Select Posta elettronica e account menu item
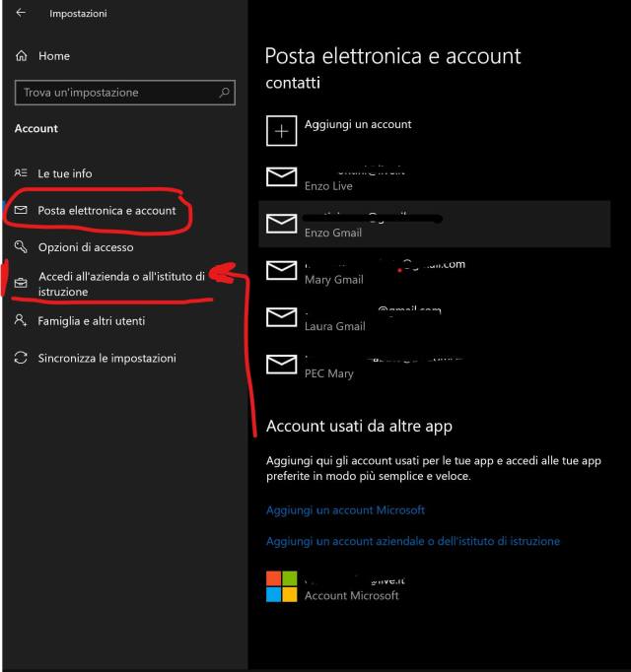Screen dimensions: 631x672 [x=106, y=211]
